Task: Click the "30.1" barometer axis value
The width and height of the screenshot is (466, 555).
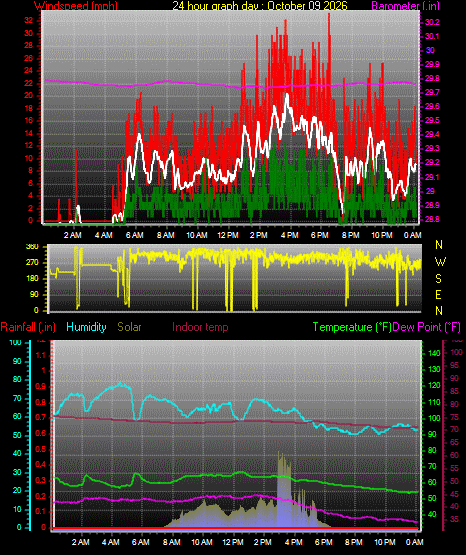Action: (x=432, y=36)
